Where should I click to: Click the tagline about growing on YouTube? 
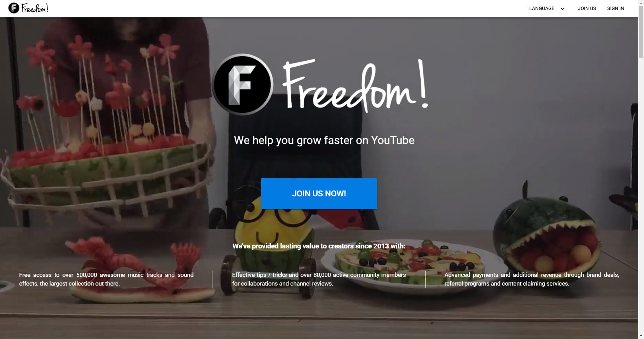coord(324,140)
